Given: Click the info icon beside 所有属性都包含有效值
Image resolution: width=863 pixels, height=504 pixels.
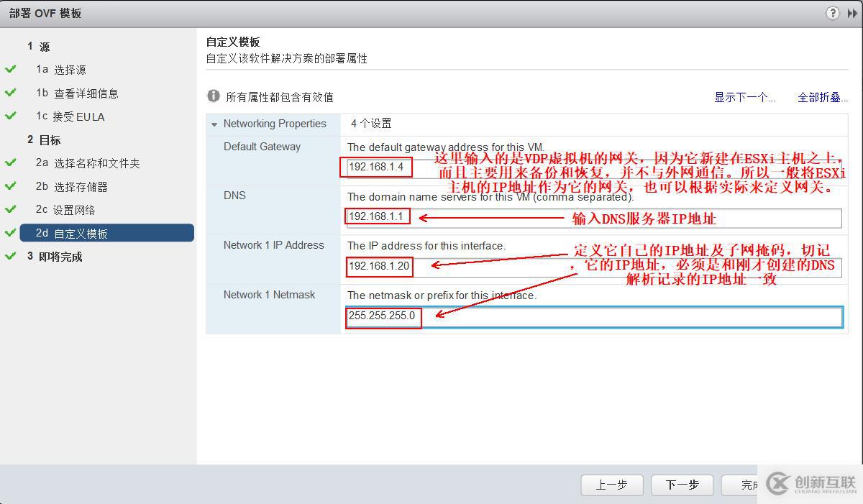Looking at the screenshot, I should coord(214,96).
